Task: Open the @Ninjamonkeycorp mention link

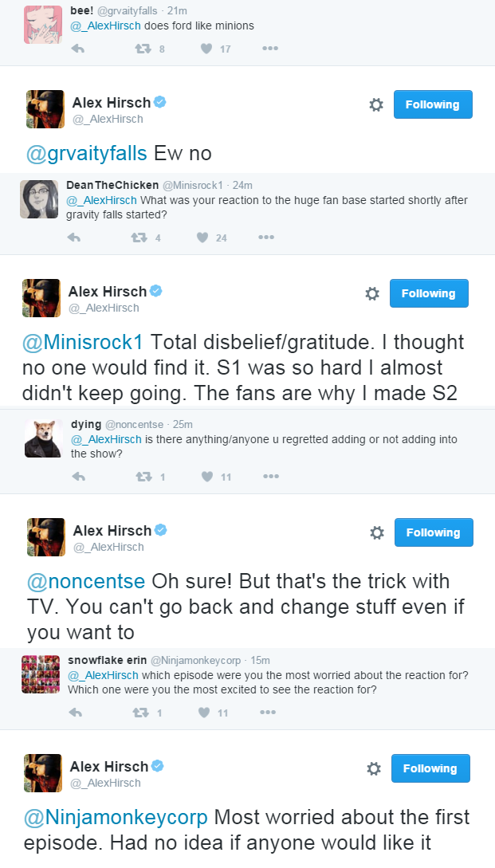Action: pos(117,817)
